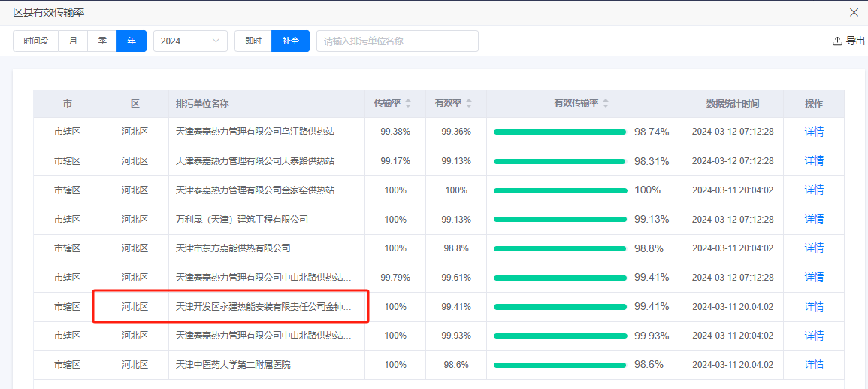This screenshot has height=389, width=868.
Task: Open 详情 for row with 99.79% 传输率
Action: [814, 277]
